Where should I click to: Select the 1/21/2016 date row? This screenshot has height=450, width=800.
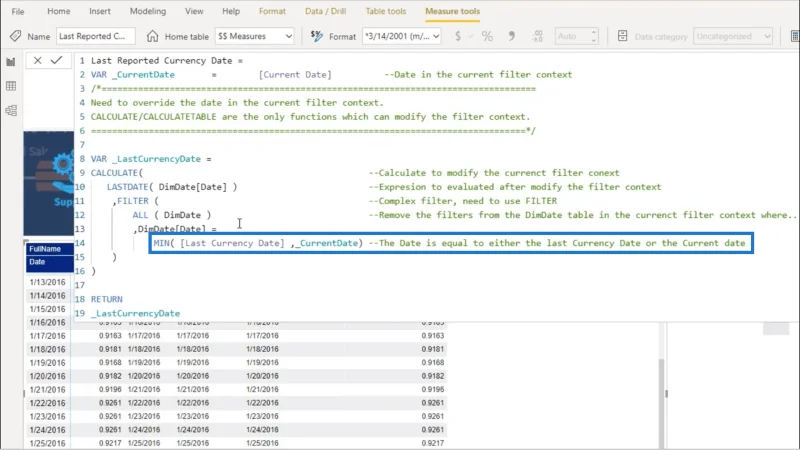pos(47,389)
